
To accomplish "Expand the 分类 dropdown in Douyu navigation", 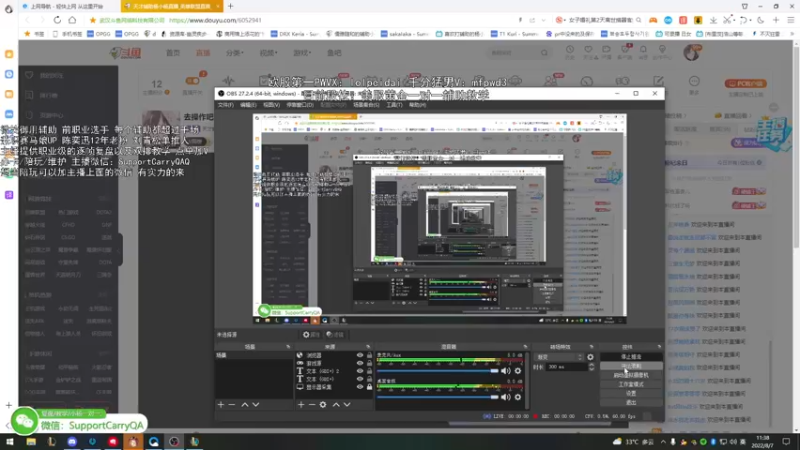I will 235,53.
